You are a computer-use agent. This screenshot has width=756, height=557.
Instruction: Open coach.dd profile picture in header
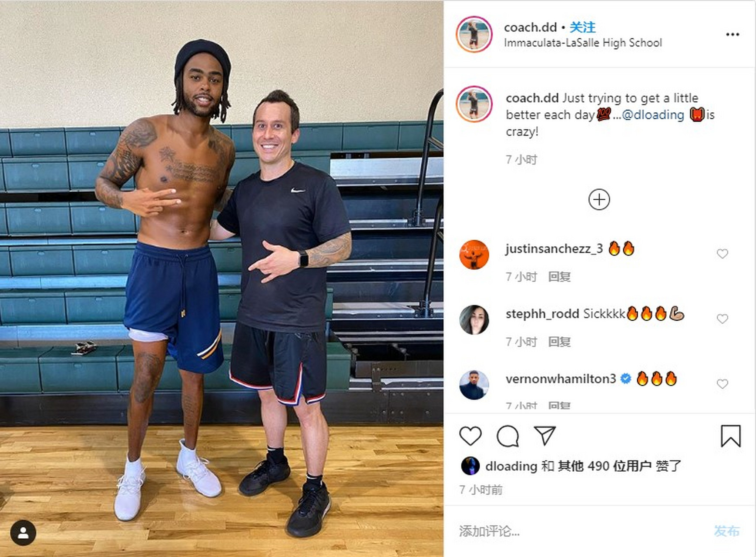coord(474,34)
